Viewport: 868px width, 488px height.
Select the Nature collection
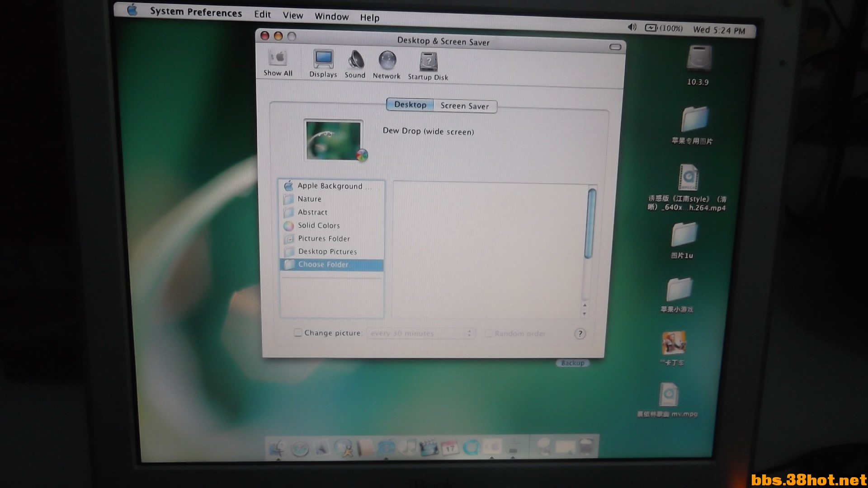point(331,199)
